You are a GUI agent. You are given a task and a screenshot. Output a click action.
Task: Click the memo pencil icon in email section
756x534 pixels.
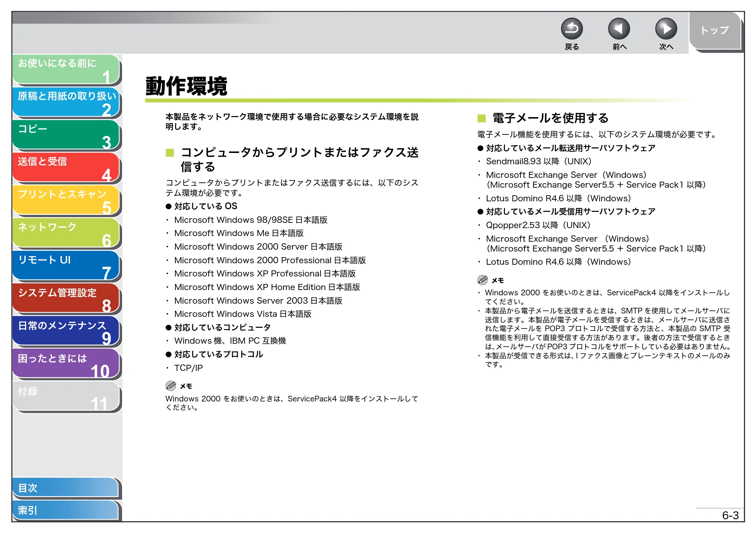click(x=482, y=280)
